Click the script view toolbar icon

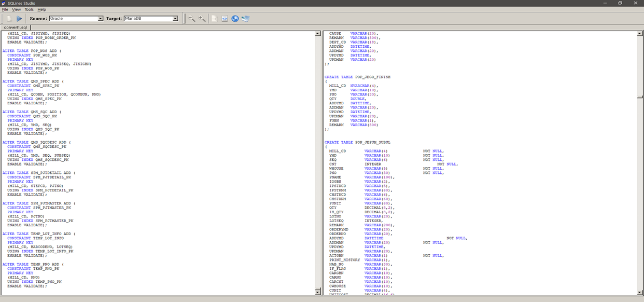click(x=225, y=18)
